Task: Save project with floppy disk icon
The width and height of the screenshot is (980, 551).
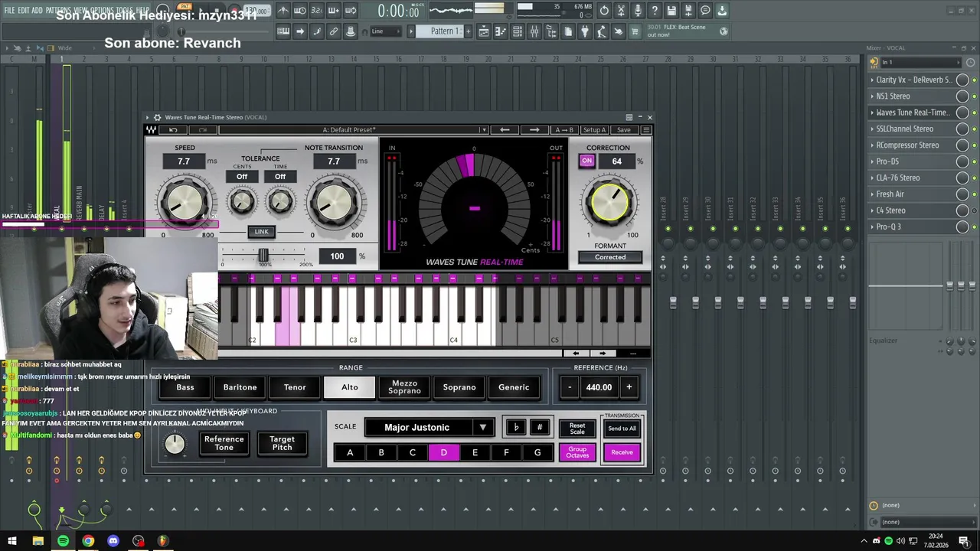Action: [x=671, y=11]
